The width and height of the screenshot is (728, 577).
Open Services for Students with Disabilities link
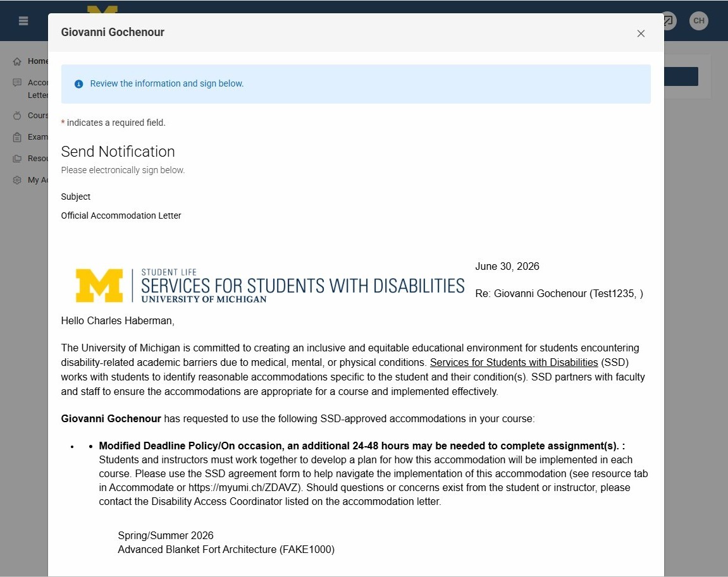(514, 362)
